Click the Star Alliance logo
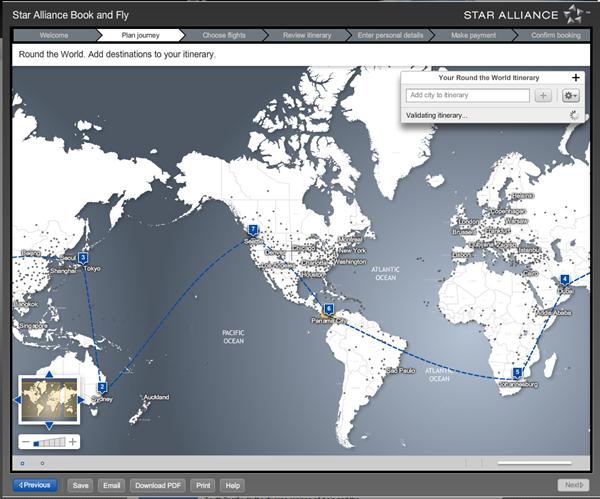Screen dimensions: 600x499 (x=526, y=15)
